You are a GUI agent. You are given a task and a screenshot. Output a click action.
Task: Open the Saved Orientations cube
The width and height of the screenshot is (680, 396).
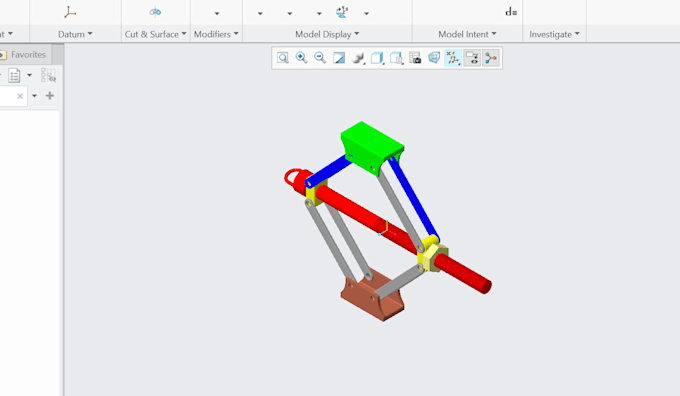[x=377, y=58]
